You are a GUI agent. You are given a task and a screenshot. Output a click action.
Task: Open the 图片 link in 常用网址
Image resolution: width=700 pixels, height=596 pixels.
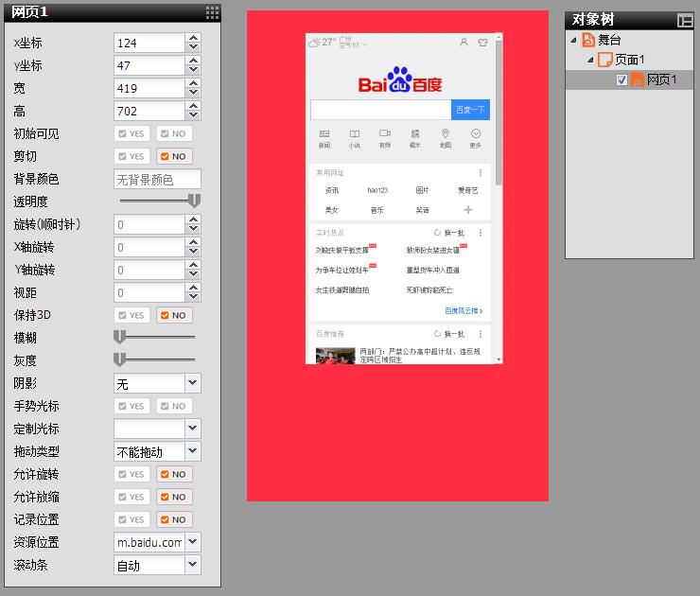[x=422, y=190]
